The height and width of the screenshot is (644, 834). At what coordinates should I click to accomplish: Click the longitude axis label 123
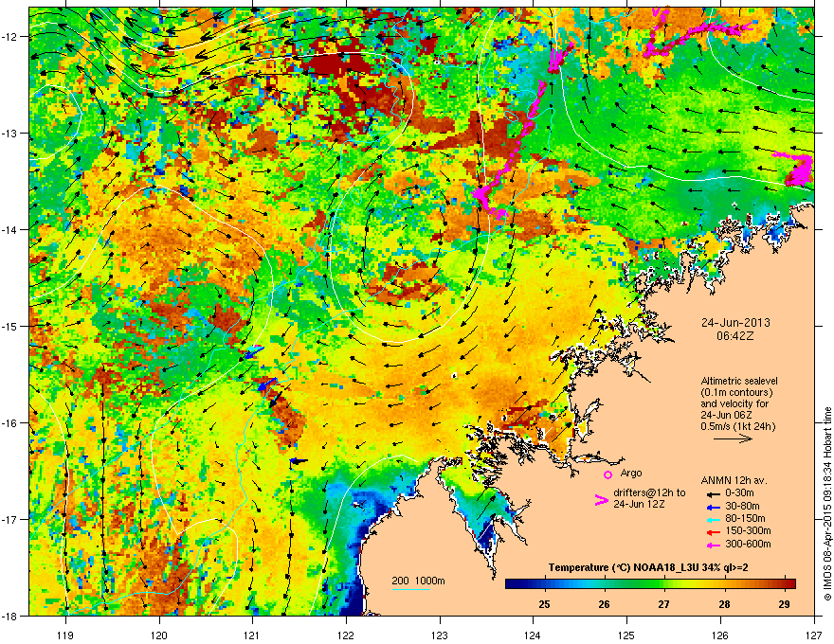click(x=440, y=635)
